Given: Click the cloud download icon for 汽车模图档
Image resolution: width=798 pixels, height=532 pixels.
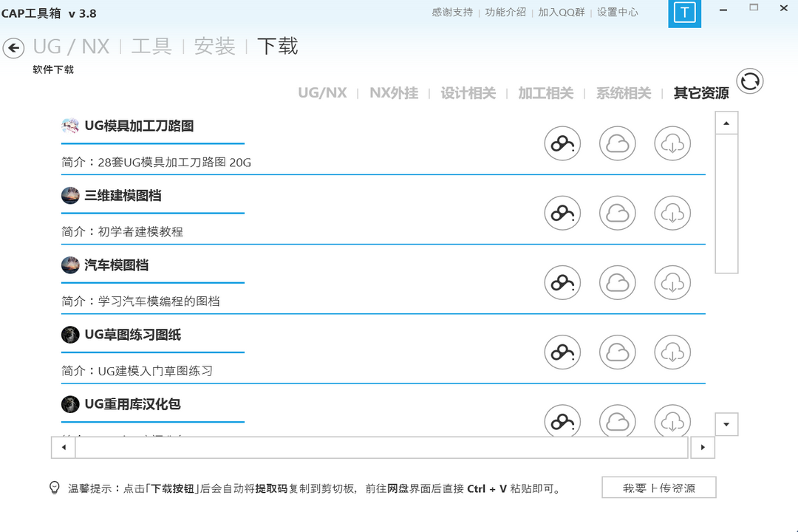Looking at the screenshot, I should pyautogui.click(x=672, y=282).
